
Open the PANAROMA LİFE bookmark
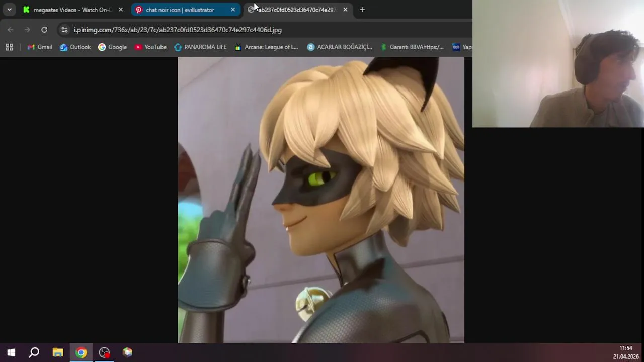(x=200, y=47)
